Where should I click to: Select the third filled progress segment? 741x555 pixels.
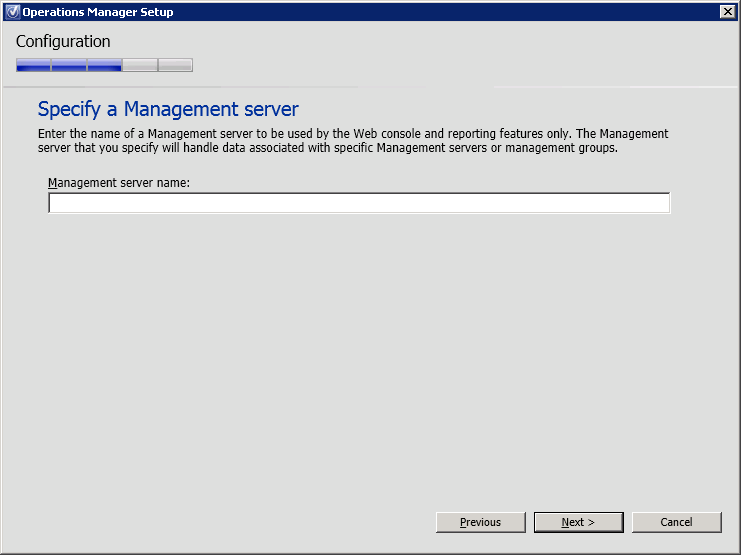point(104,65)
